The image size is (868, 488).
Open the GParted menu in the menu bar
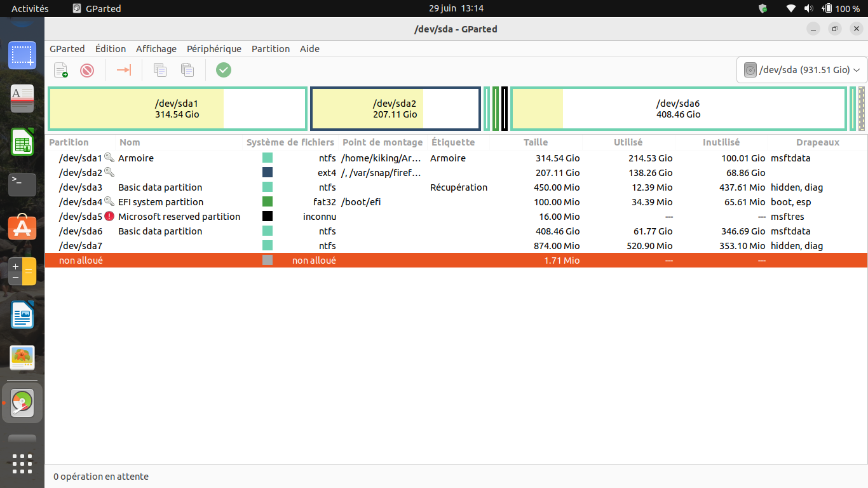pyautogui.click(x=67, y=49)
